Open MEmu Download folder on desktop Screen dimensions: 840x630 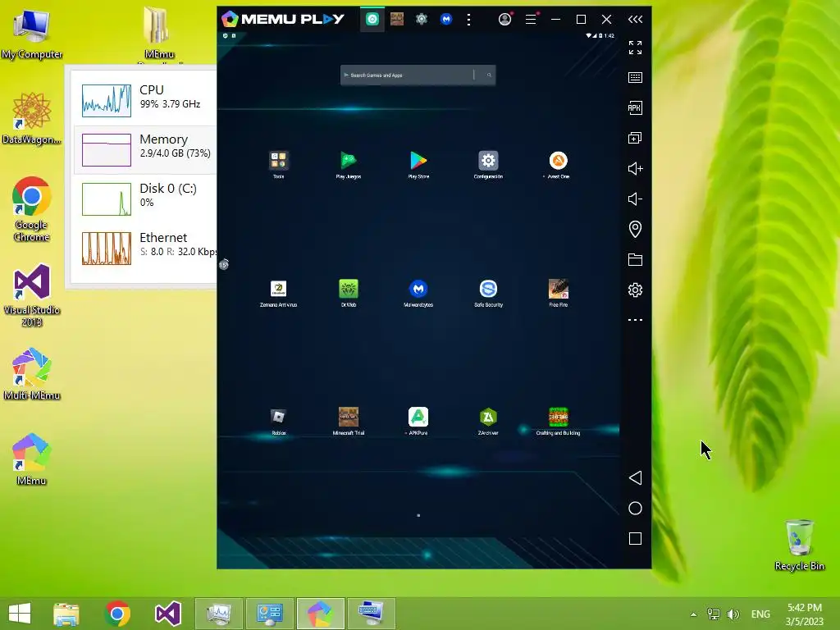pos(159,33)
